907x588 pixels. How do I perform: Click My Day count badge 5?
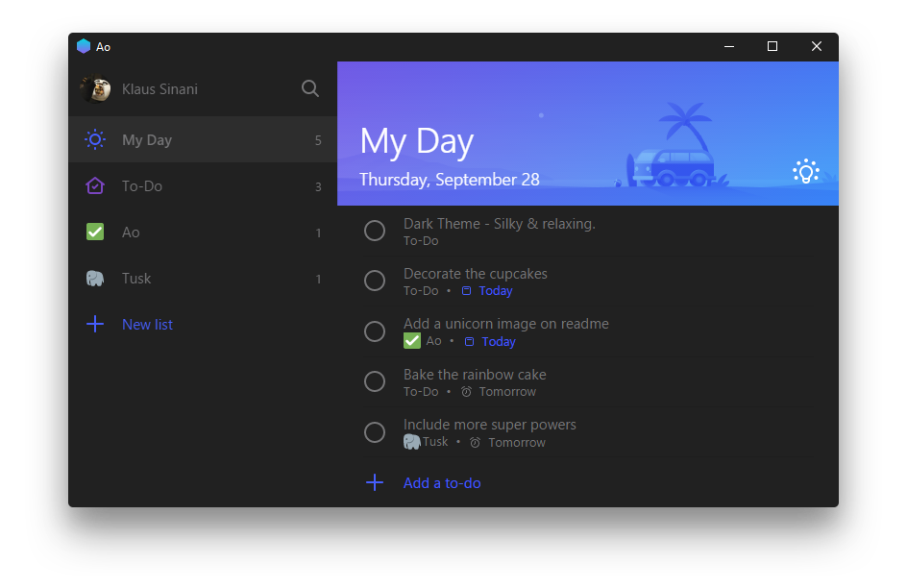coord(318,140)
